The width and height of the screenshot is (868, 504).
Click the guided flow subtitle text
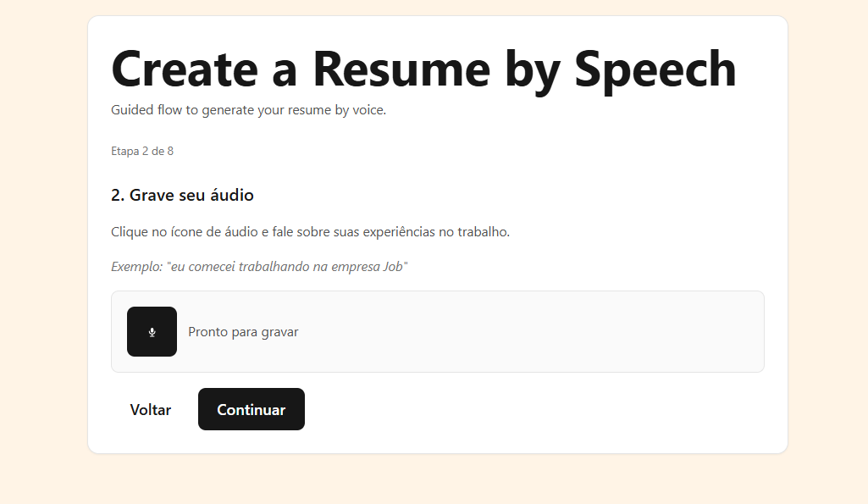[x=247, y=109]
